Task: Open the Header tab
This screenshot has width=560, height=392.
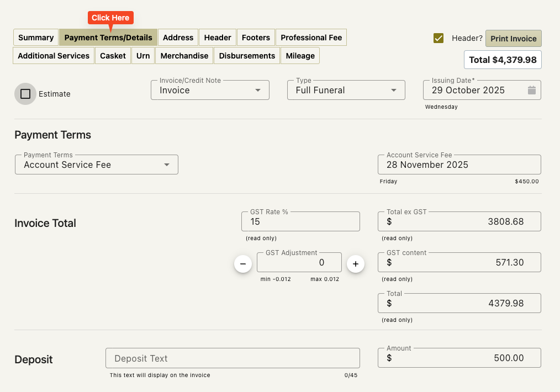Action: tap(218, 38)
